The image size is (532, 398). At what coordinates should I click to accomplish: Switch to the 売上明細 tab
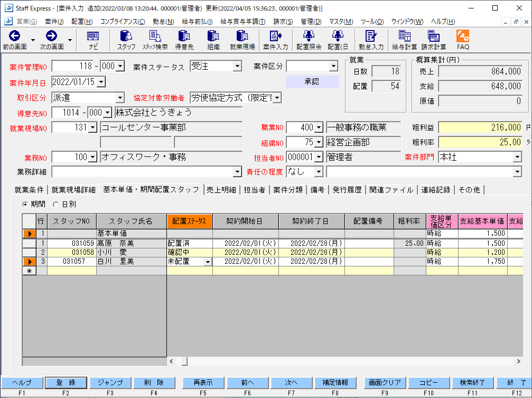pos(221,190)
